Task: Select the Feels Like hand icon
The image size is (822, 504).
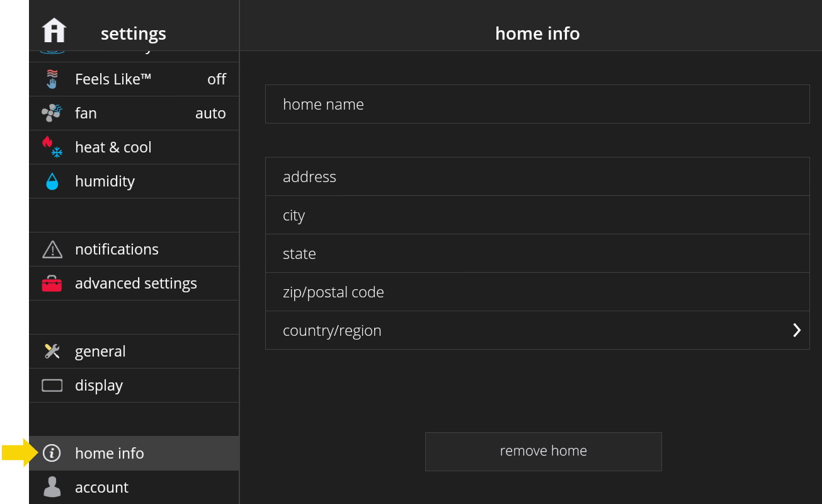Action: click(52, 79)
